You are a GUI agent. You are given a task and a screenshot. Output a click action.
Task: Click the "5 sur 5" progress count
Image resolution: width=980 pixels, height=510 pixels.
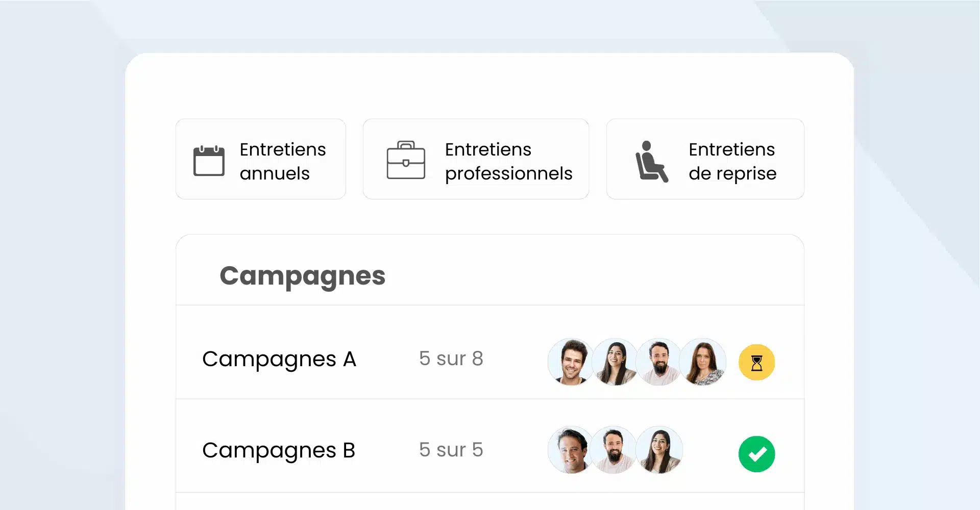451,450
